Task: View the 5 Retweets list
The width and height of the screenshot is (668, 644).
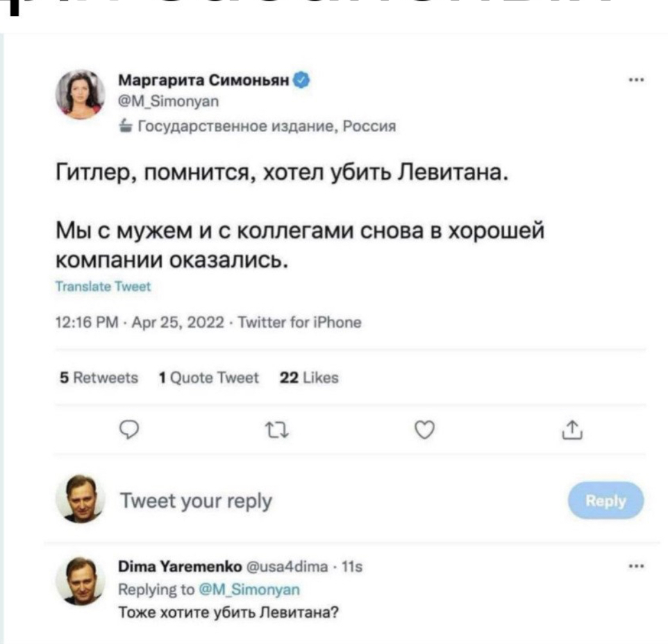Action: 99,378
